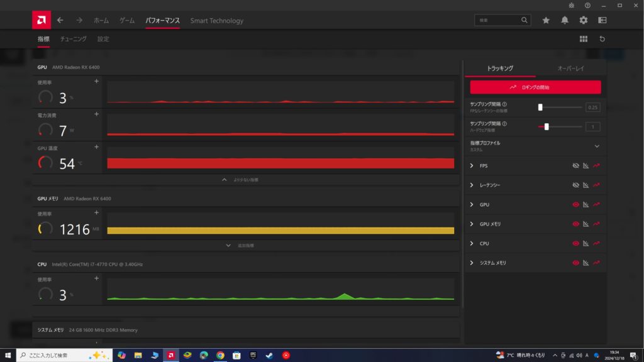Open Steam from the taskbar

[x=269, y=355]
